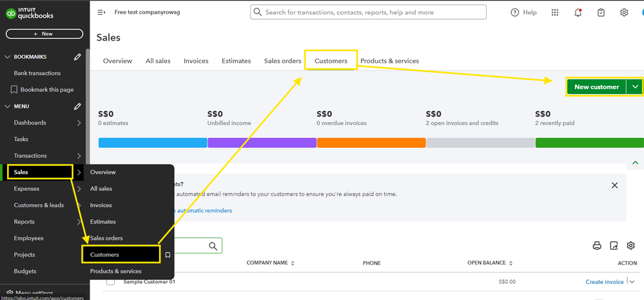Open Reports in left menu

click(x=24, y=221)
